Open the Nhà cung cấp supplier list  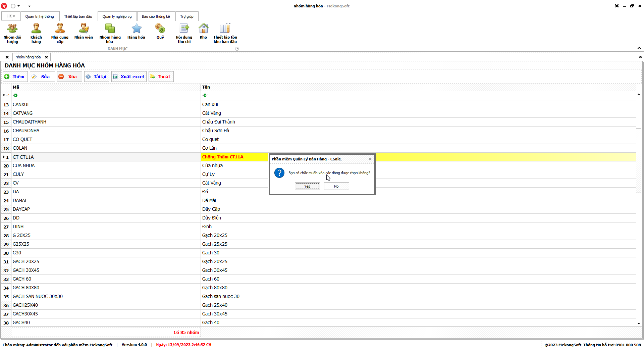(x=60, y=34)
